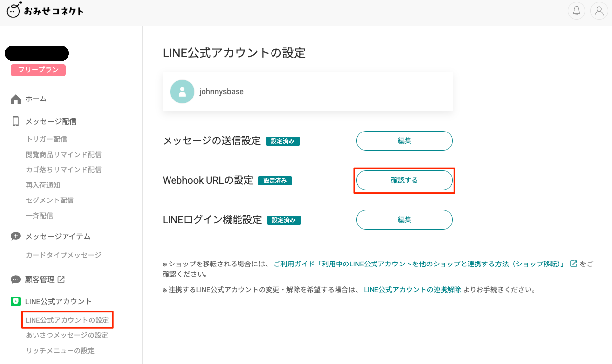Open リッチメニューの設定 in the sidebar
Image resolution: width=612 pixels, height=364 pixels.
pos(60,351)
